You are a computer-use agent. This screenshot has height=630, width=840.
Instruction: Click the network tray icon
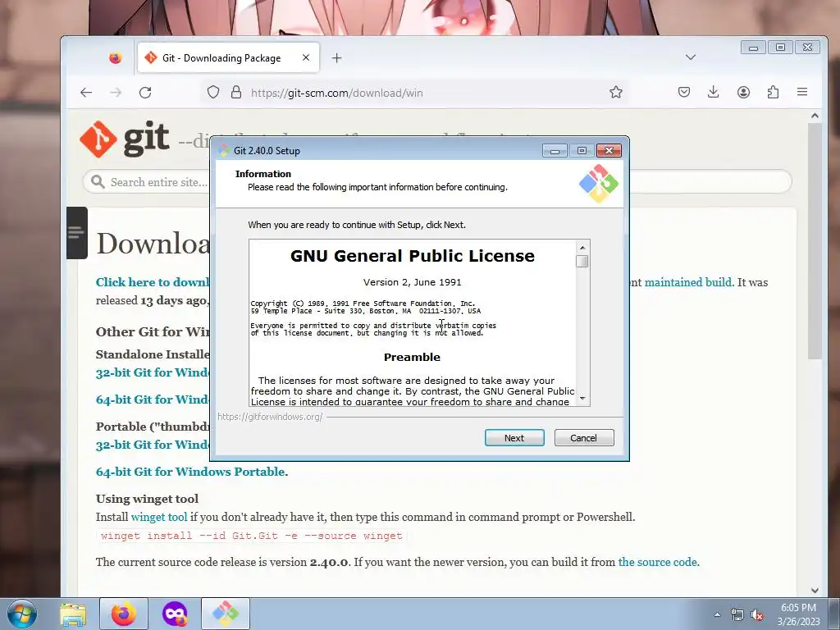737,615
